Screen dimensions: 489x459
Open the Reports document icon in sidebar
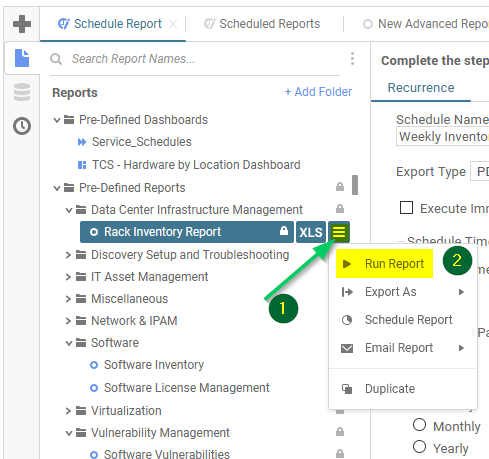point(22,58)
